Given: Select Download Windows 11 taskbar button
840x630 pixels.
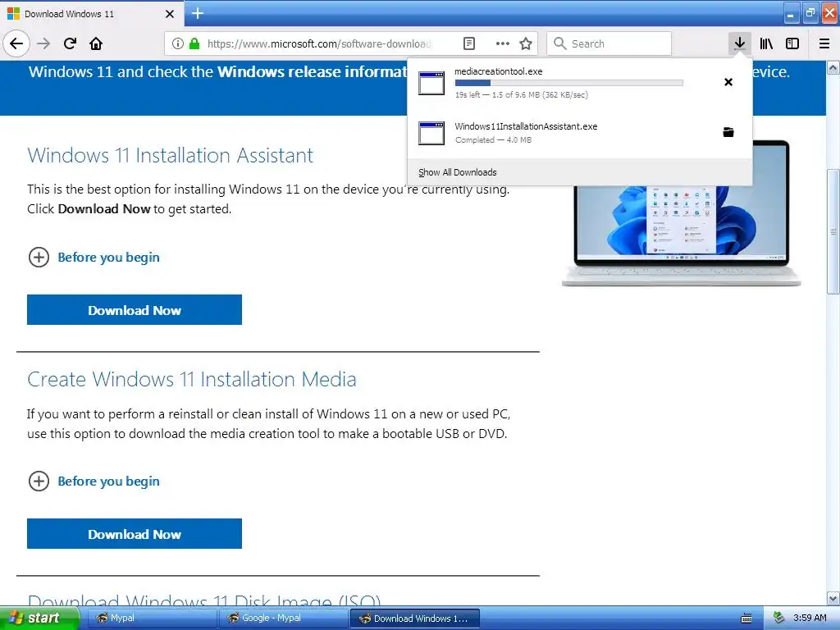Looking at the screenshot, I should coord(414,619).
